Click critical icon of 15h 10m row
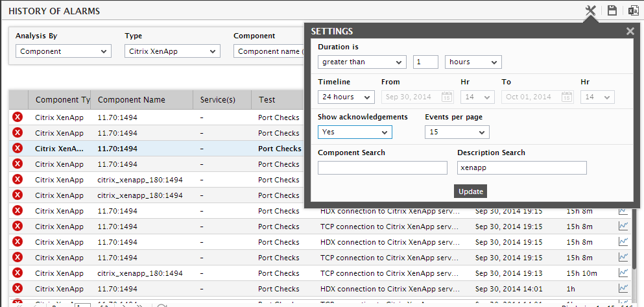 coord(18,273)
